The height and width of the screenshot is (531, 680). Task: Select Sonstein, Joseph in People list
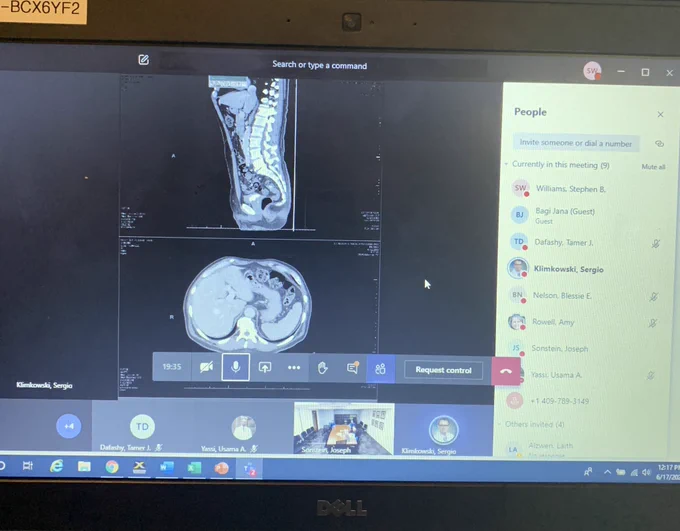[559, 348]
